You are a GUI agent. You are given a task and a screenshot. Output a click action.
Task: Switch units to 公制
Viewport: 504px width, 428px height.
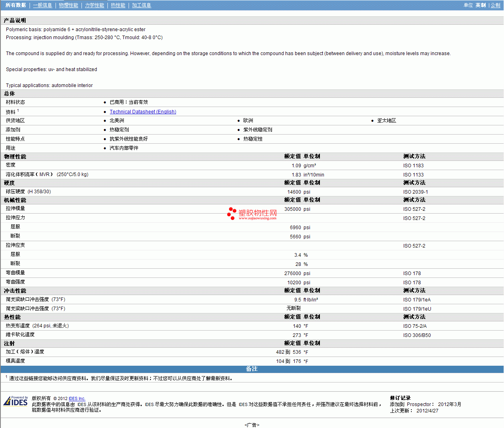click(x=495, y=5)
